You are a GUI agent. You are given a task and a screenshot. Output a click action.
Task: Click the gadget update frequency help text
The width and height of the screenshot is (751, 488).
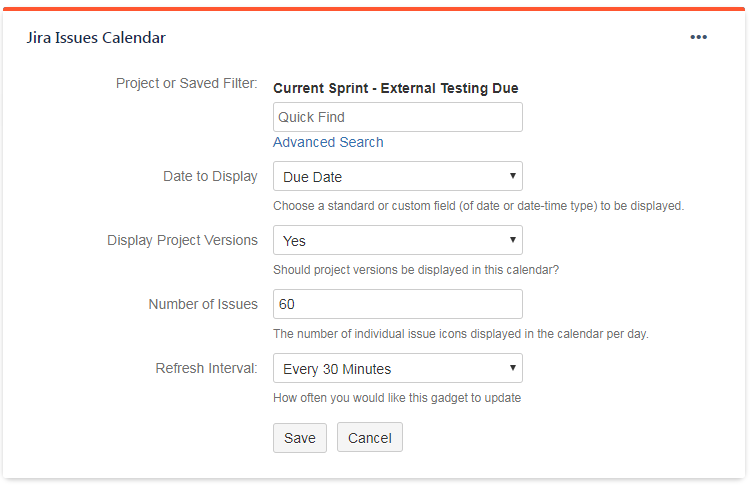(397, 398)
